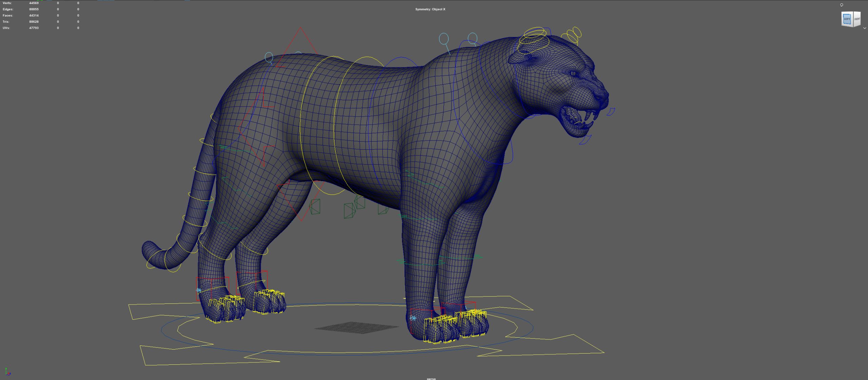The image size is (868, 380).
Task: Select the green cube pole vector under the belly
Action: tap(350, 211)
